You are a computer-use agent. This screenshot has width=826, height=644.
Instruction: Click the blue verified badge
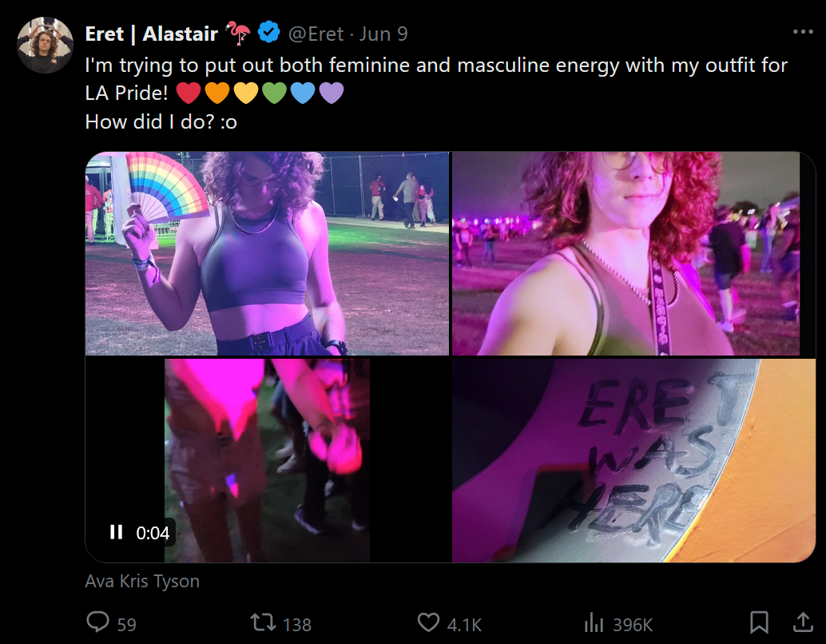coord(268,34)
